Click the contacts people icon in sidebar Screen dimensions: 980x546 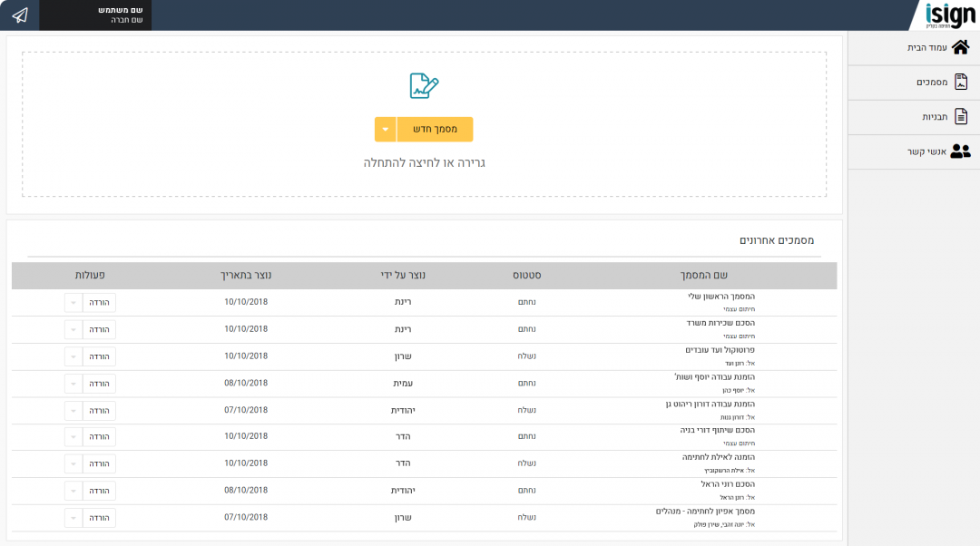[x=960, y=151]
